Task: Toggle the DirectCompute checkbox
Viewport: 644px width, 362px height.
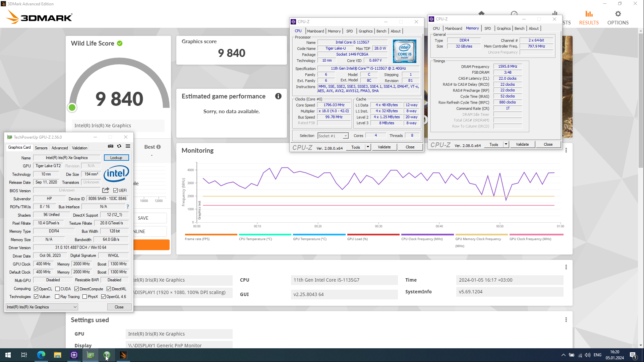Action: point(77,289)
